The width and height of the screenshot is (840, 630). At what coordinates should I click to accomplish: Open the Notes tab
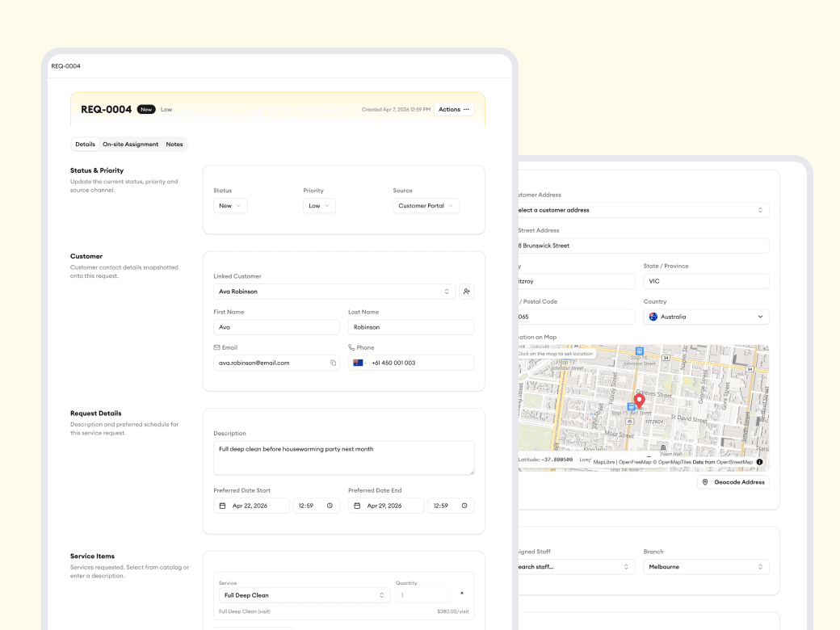click(174, 144)
